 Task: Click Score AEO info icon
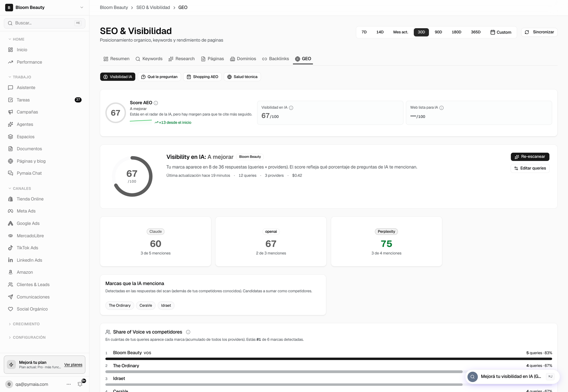[x=156, y=103]
